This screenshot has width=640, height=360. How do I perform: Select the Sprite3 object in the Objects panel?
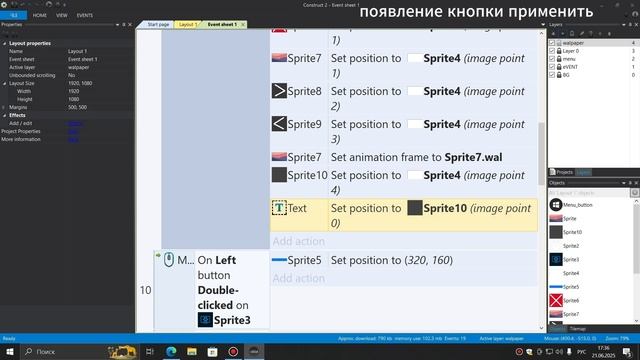[564, 260]
